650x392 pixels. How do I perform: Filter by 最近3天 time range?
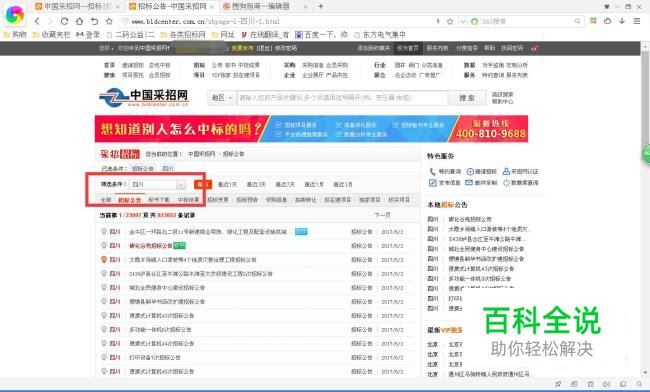[256, 184]
